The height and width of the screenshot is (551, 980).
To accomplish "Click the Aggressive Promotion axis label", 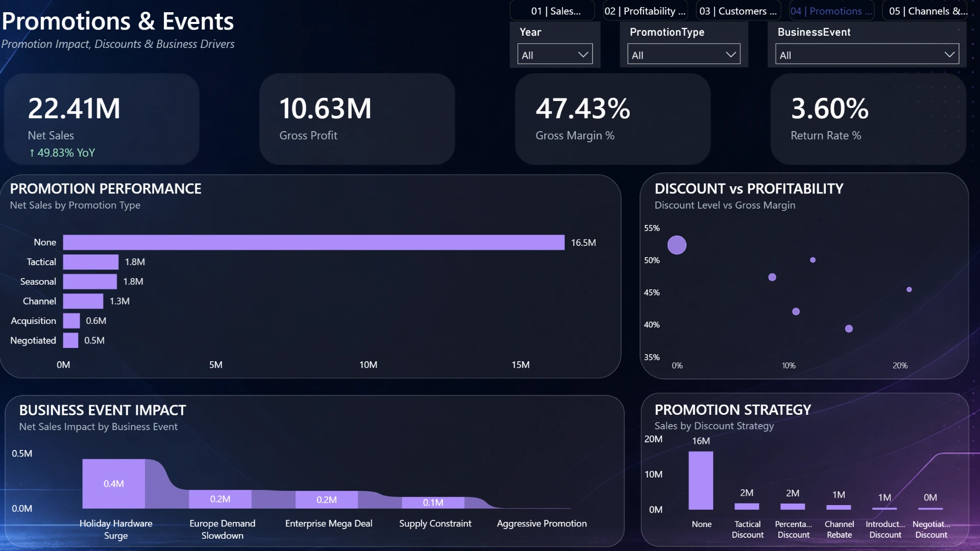I will point(542,523).
